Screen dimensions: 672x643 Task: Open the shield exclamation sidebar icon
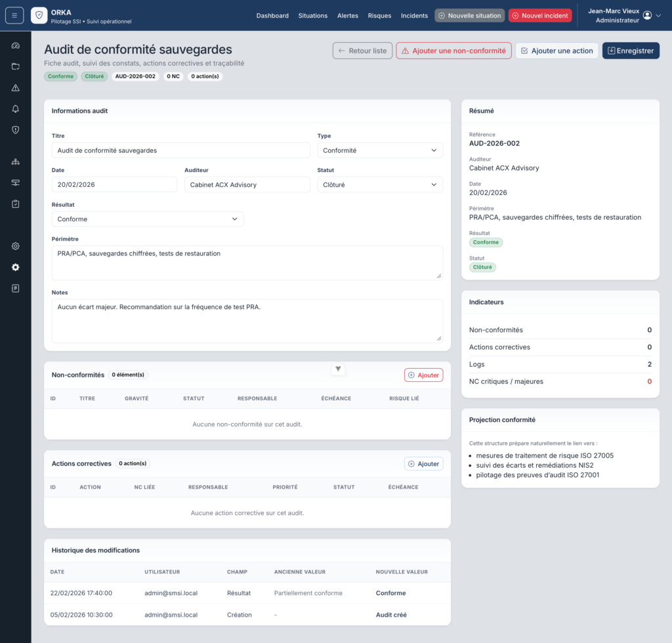click(16, 130)
